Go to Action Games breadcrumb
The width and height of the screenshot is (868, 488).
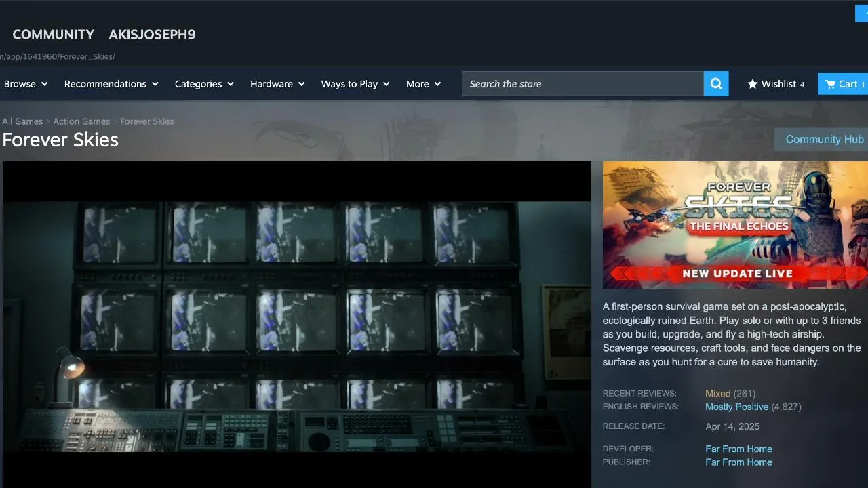coord(81,121)
